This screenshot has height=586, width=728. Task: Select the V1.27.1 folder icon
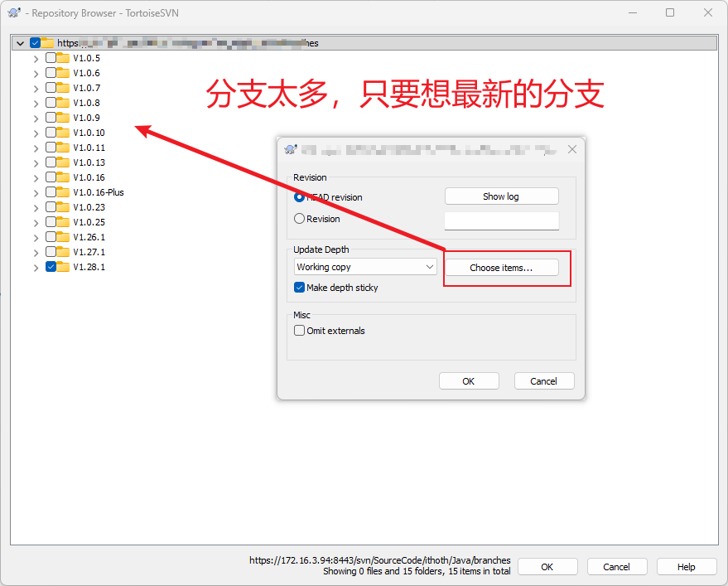coord(63,252)
